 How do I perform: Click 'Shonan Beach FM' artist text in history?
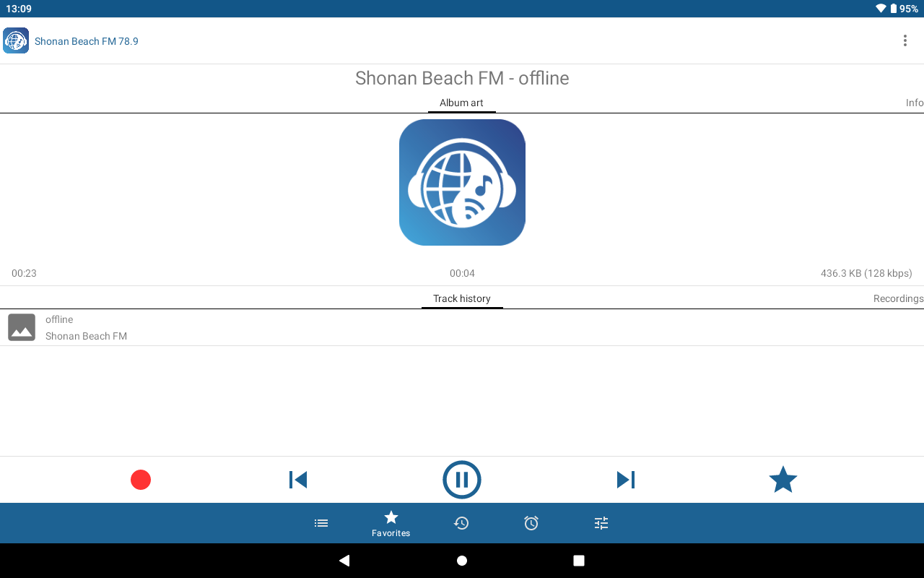click(x=86, y=336)
